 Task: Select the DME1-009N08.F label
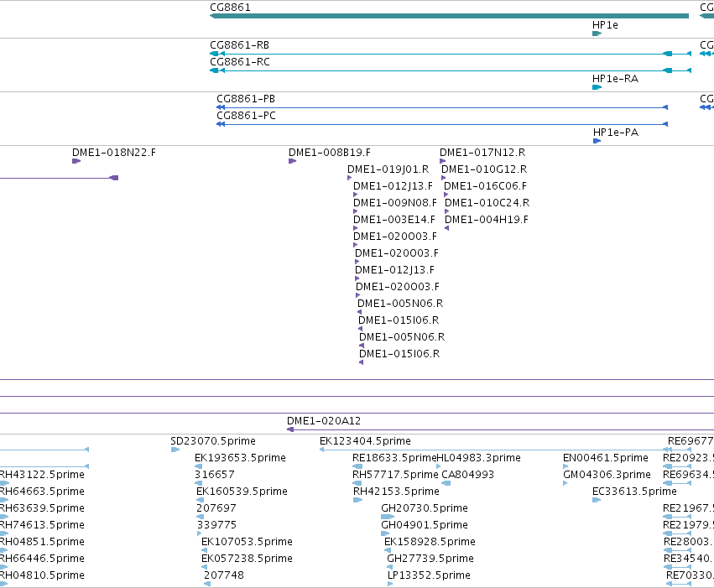(x=395, y=203)
